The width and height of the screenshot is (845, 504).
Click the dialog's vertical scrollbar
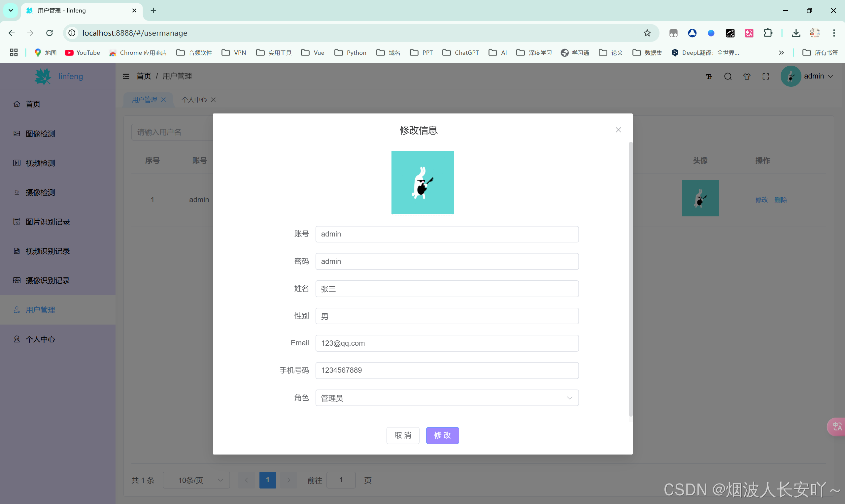630,278
